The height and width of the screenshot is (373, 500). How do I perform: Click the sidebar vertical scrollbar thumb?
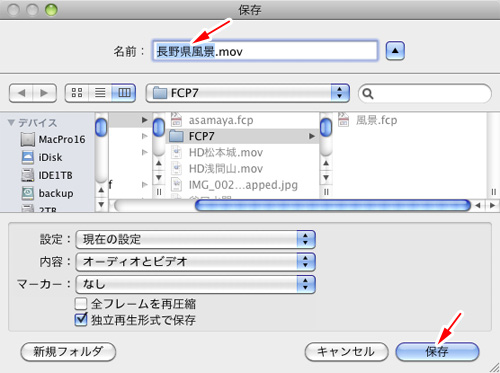pyautogui.click(x=101, y=127)
